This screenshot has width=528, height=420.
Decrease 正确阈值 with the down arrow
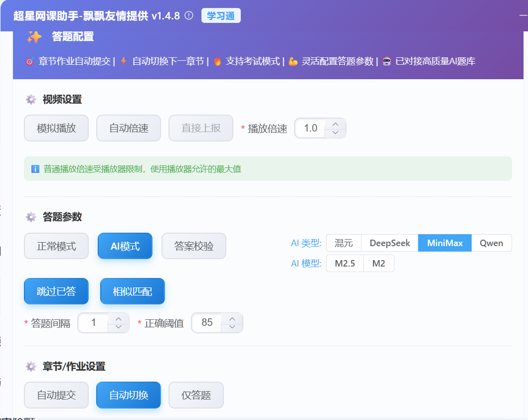232,327
